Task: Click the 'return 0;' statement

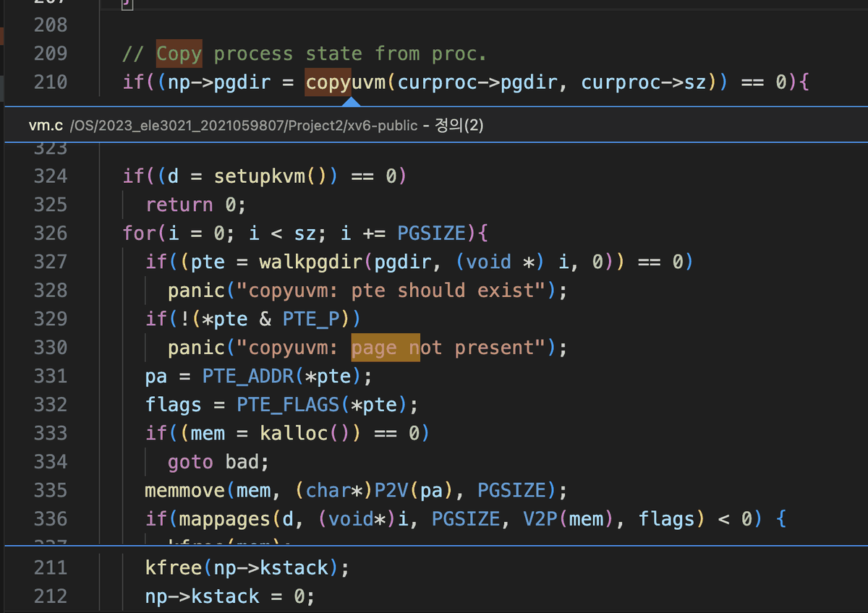Action: (x=196, y=205)
